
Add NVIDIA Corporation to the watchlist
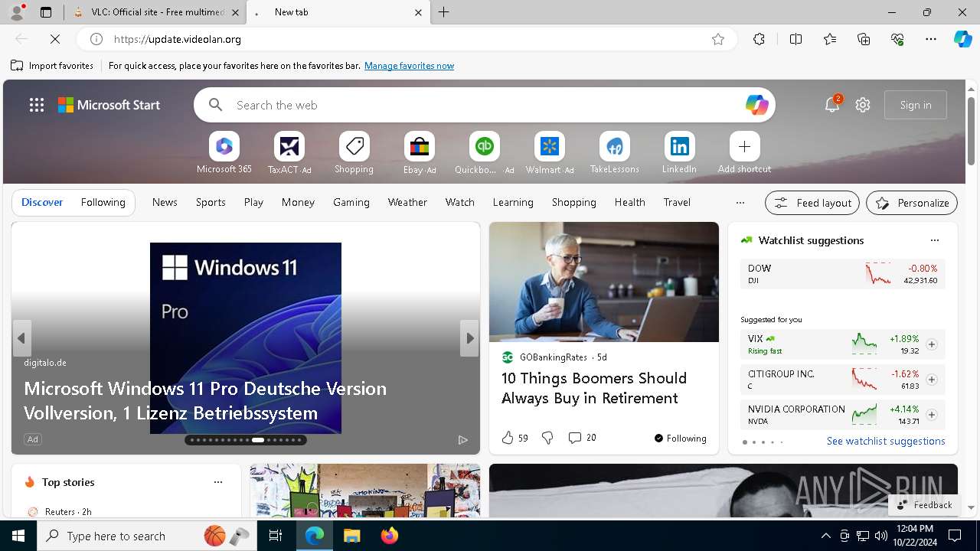pyautogui.click(x=931, y=415)
